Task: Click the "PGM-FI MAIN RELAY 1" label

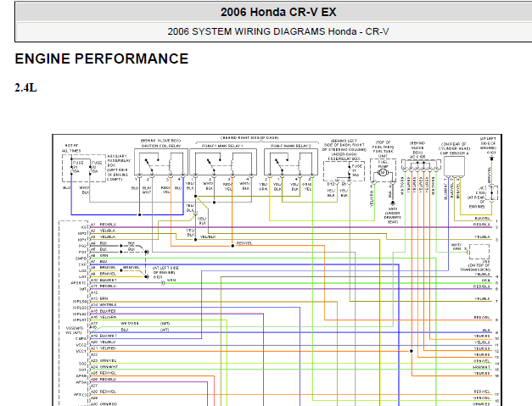Action: (x=222, y=146)
